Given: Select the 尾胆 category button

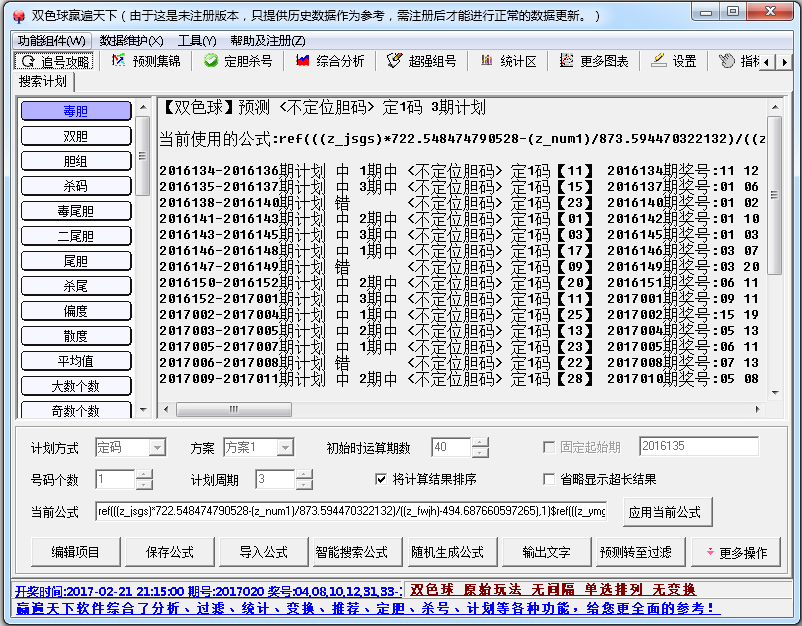Looking at the screenshot, I should coord(76,261).
